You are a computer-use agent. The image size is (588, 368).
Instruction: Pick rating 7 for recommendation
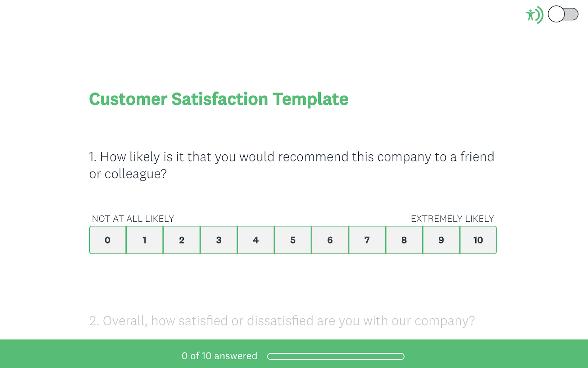click(x=367, y=240)
